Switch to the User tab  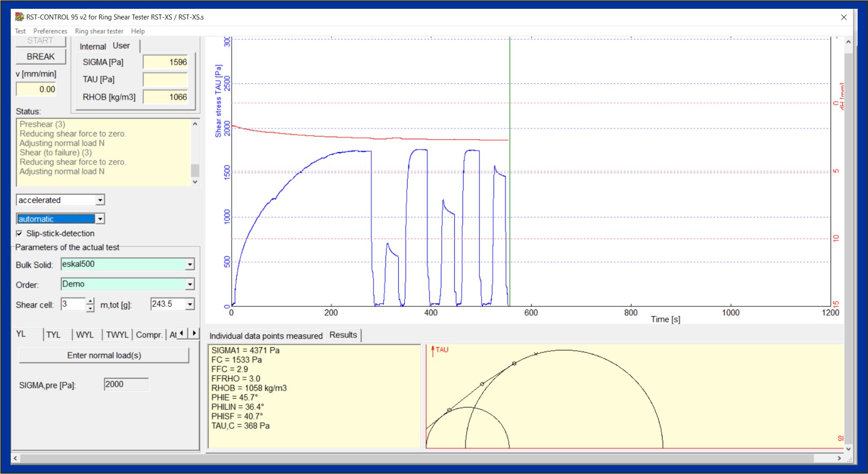(122, 46)
